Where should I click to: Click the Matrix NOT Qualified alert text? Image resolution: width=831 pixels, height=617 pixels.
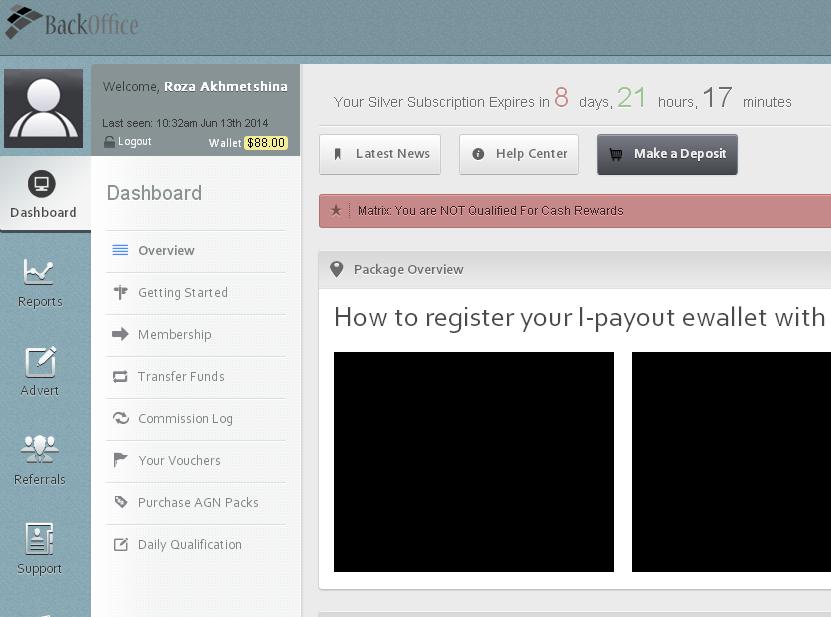tap(490, 211)
